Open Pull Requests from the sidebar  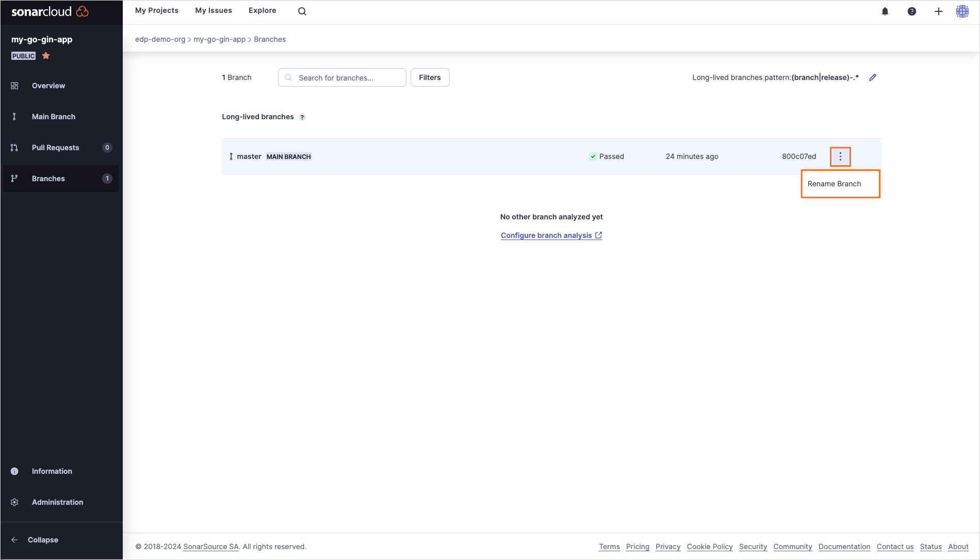click(x=55, y=147)
